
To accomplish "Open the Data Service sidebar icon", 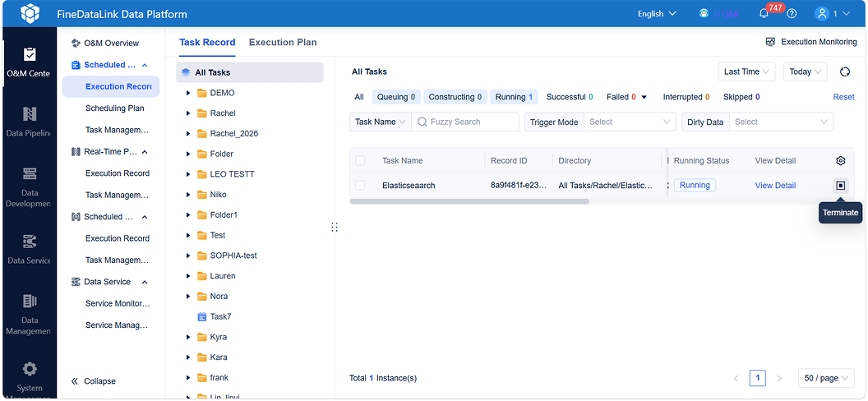I will pos(30,241).
